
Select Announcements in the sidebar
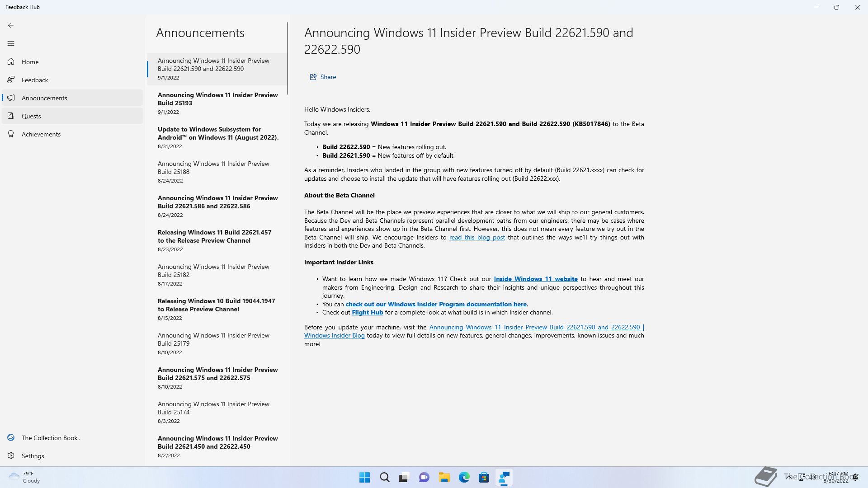(72, 98)
